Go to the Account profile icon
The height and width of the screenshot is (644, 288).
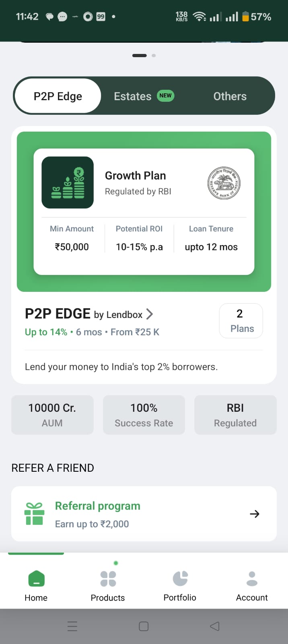point(252,579)
